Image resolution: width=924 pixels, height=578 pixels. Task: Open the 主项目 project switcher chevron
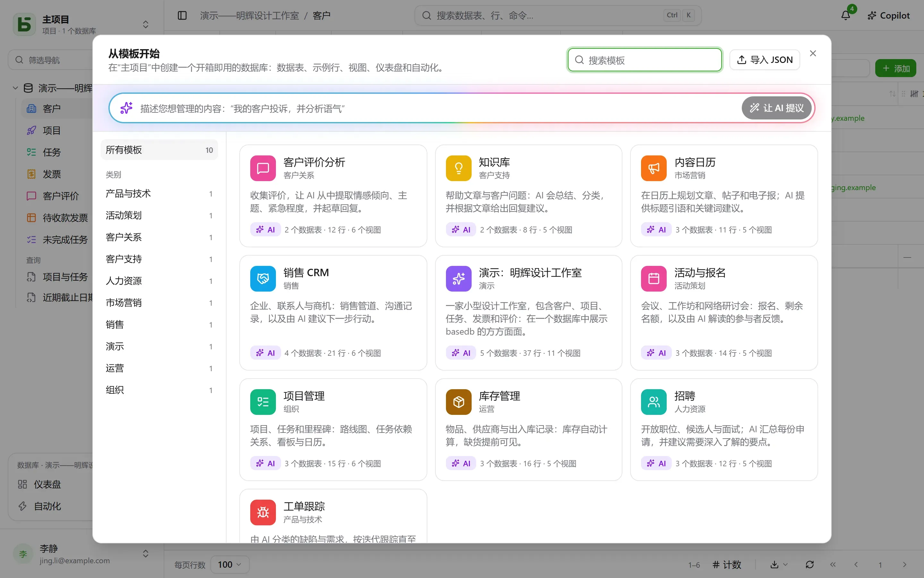[x=145, y=24]
